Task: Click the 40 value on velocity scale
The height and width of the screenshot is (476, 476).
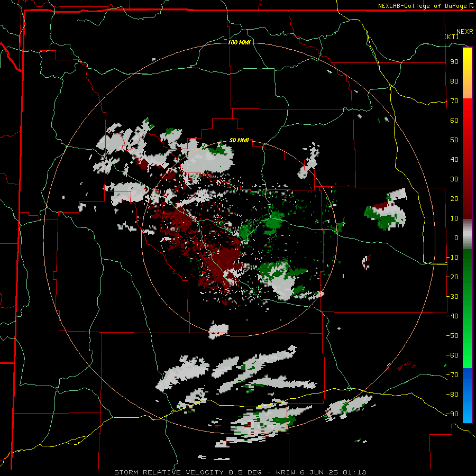Action: (x=454, y=159)
